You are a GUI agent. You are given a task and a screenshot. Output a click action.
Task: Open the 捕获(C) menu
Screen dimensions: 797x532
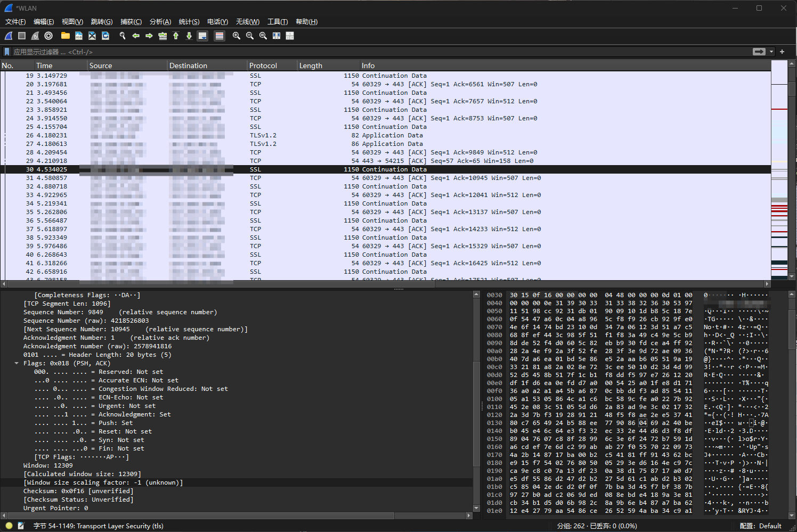click(x=131, y=22)
